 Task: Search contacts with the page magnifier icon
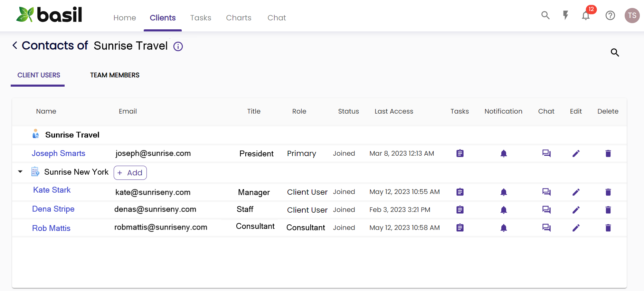pyautogui.click(x=615, y=52)
